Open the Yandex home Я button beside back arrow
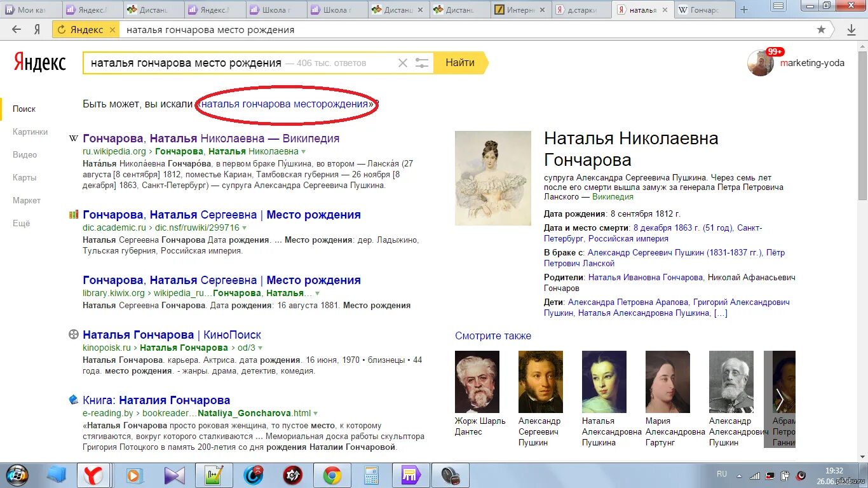The height and width of the screenshot is (488, 868). (x=37, y=29)
